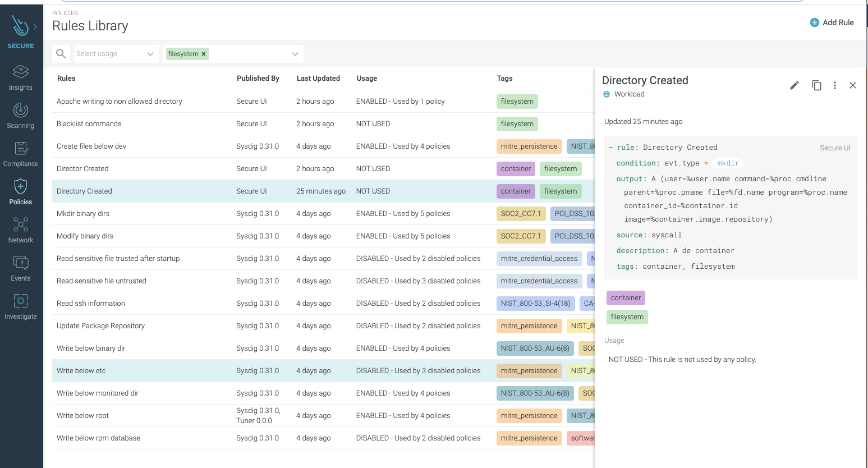
Task: Duplicate the Directory Created rule with copy icon
Action: point(816,85)
